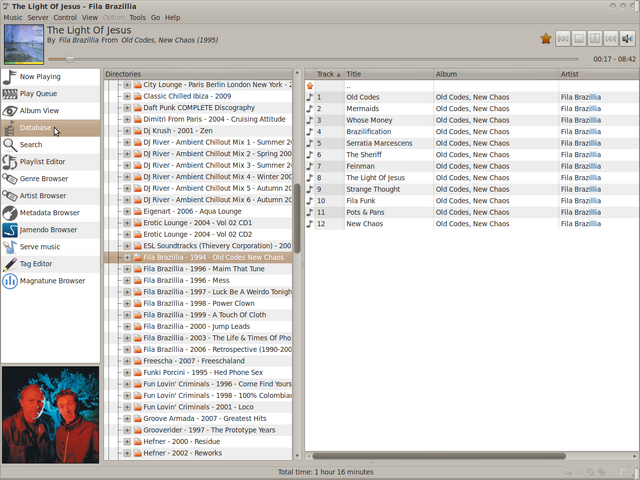Open the Jamendo Browser
Image resolution: width=640 pixels, height=480 pixels.
[x=50, y=230]
